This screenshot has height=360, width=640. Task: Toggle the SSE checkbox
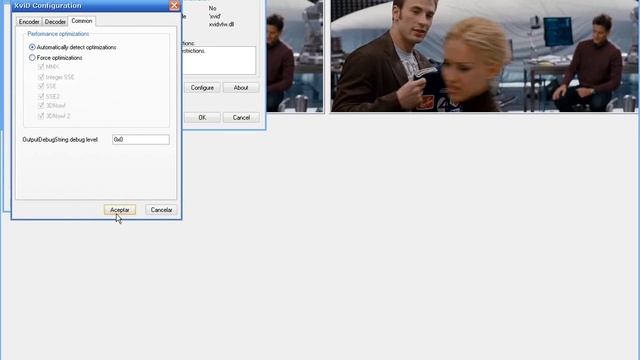[41, 86]
